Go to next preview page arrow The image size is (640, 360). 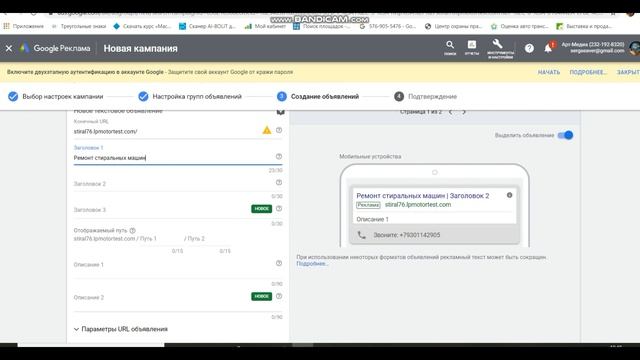coord(464,112)
